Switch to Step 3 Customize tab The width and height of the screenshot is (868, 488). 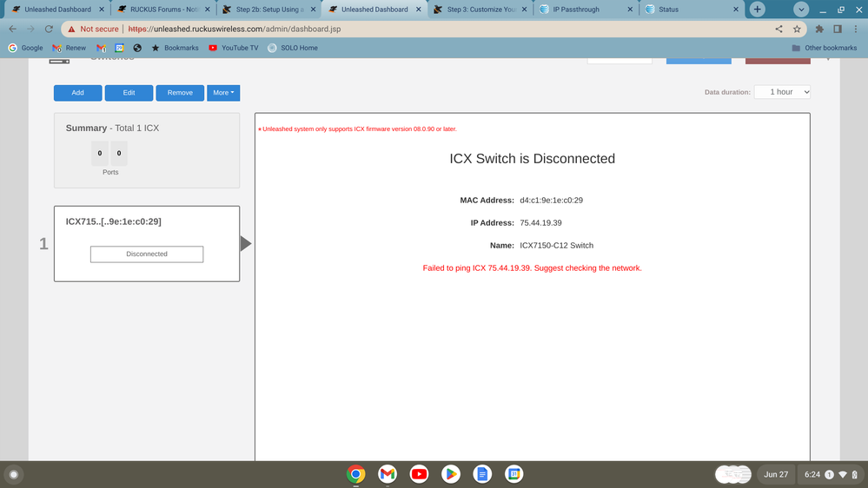point(480,10)
